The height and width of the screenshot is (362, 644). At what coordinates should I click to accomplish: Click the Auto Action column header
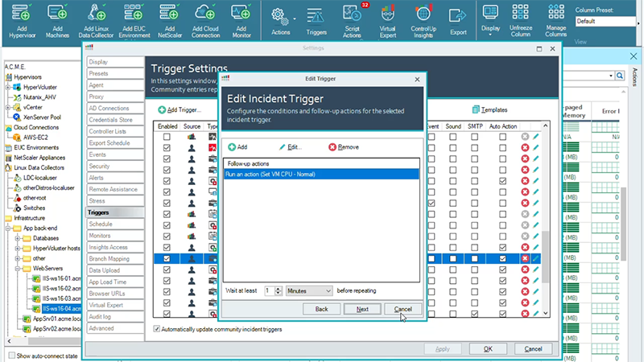[x=502, y=126]
